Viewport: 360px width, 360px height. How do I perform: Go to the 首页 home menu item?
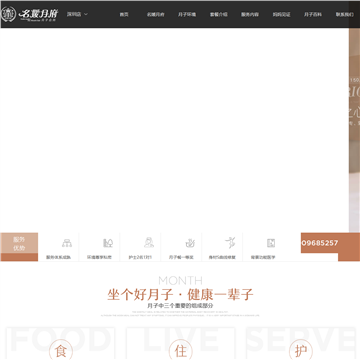[124, 14]
